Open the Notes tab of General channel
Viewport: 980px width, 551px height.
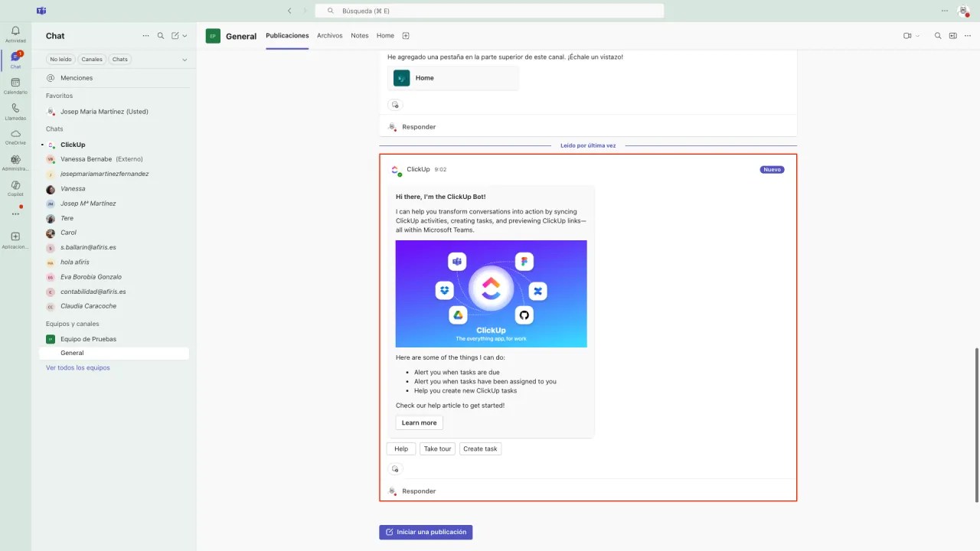click(359, 35)
